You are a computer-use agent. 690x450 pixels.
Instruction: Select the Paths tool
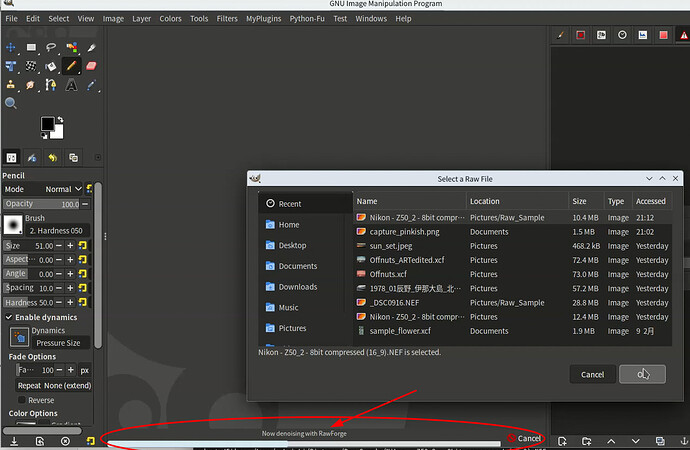(x=51, y=85)
